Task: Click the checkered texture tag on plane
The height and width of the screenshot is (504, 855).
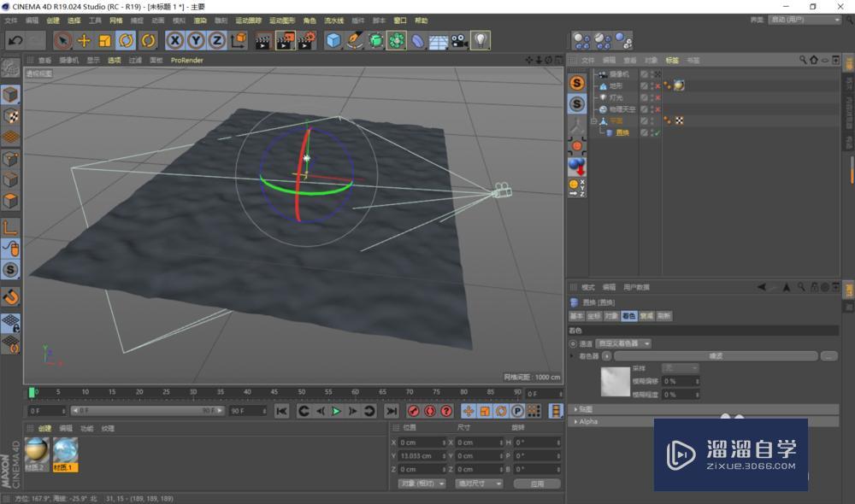Action: tap(680, 121)
